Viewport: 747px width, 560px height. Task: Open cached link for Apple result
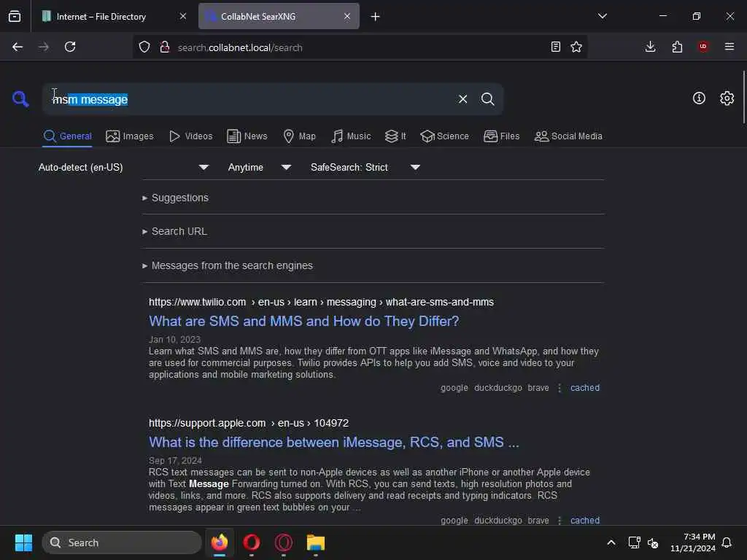tap(585, 520)
